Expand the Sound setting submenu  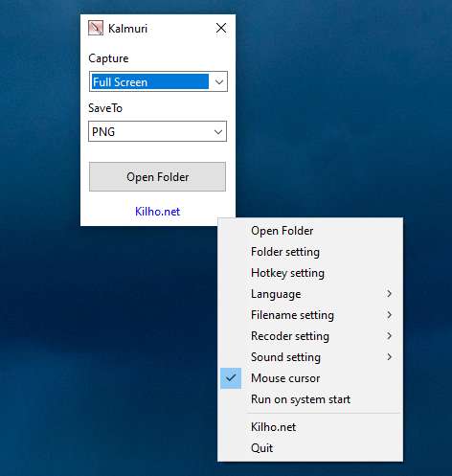pos(310,357)
